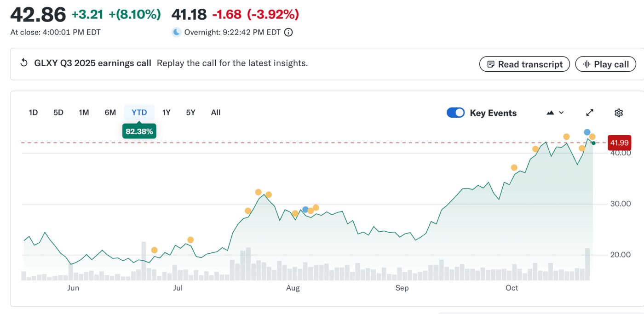The image size is (644, 314).
Task: Click the earnings call replay icon
Action: (24, 63)
